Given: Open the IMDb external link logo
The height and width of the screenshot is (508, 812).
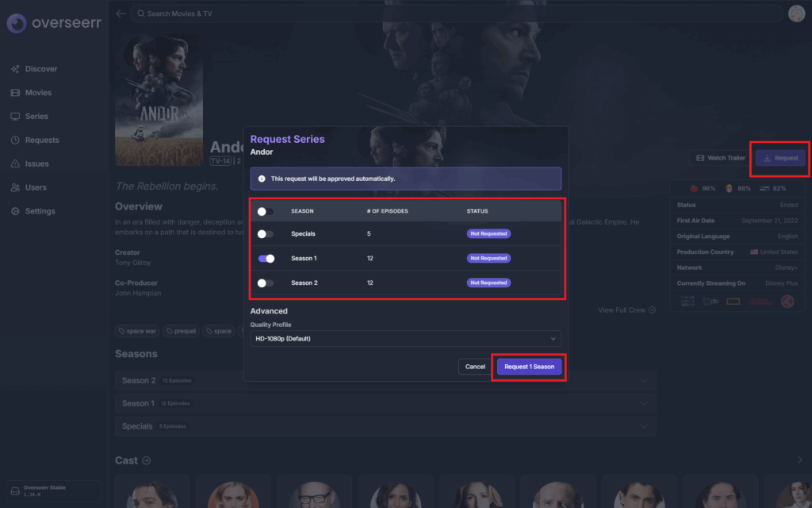Looking at the screenshot, I should [733, 302].
